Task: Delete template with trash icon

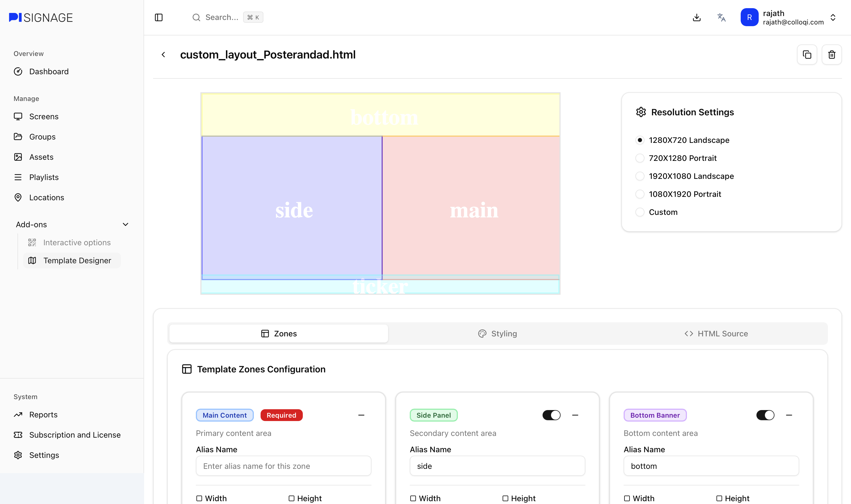Action: (831, 54)
